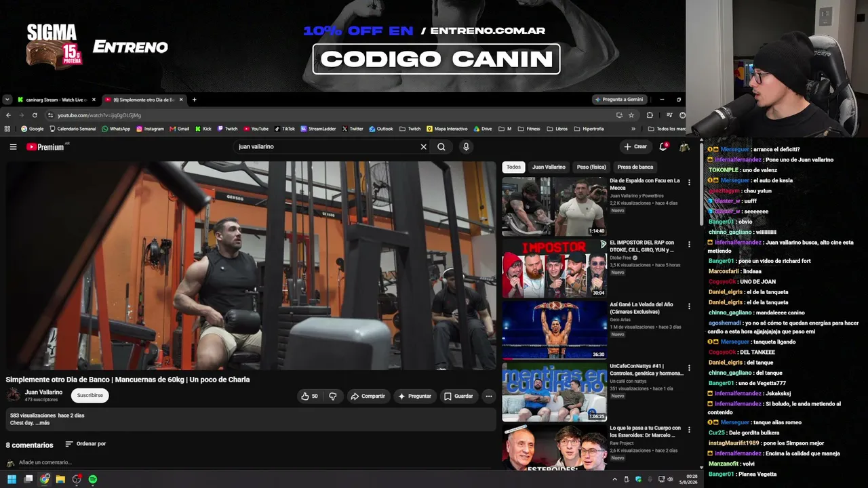Click the 'Añade un comentario' field
Screen dimensions: 868x488
tap(45, 462)
